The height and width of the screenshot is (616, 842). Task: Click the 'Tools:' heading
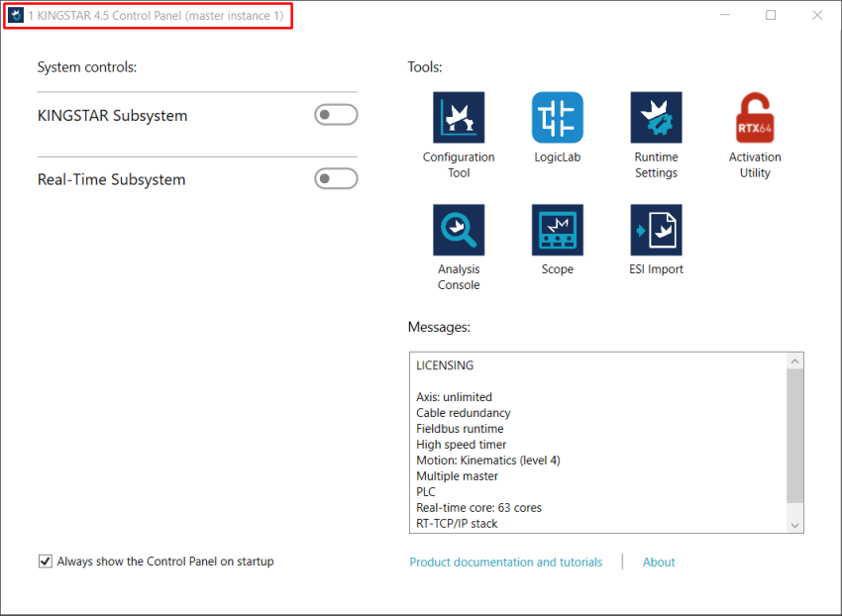425,67
